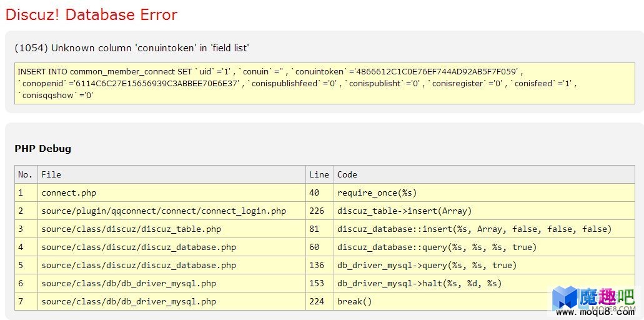The height and width of the screenshot is (320, 644).
Task: Click line number 40
Action: click(314, 192)
